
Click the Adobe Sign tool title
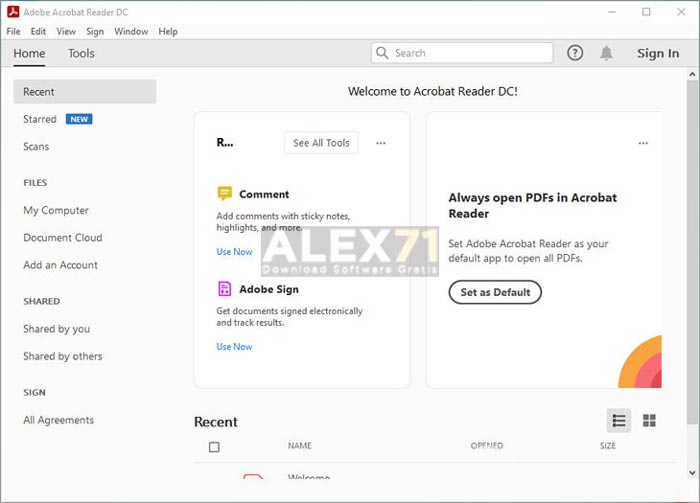click(x=269, y=289)
